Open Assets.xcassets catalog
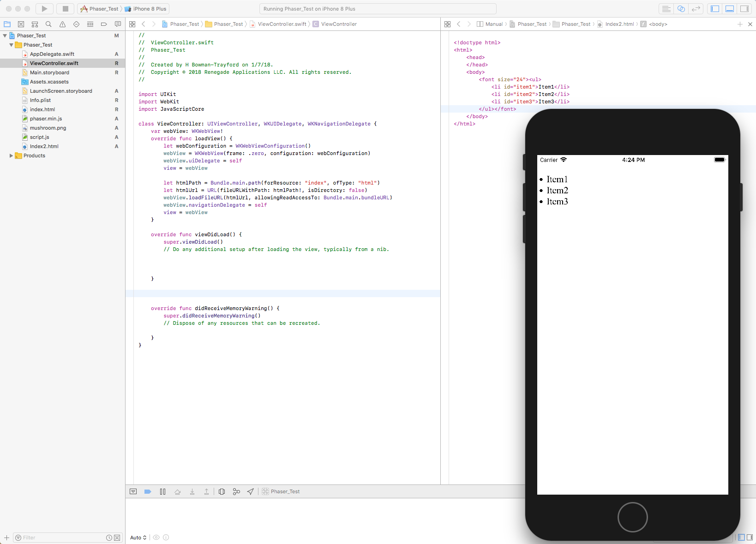The height and width of the screenshot is (544, 756). [x=49, y=82]
